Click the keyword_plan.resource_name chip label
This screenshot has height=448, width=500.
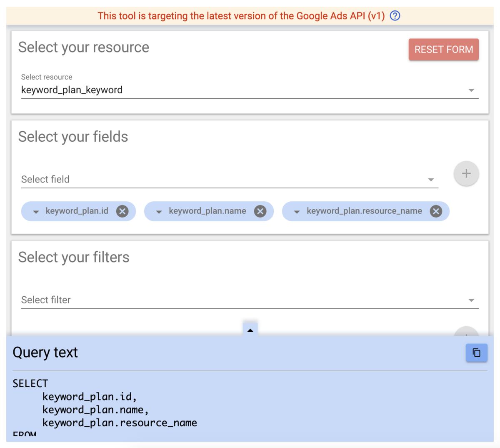pyautogui.click(x=365, y=211)
